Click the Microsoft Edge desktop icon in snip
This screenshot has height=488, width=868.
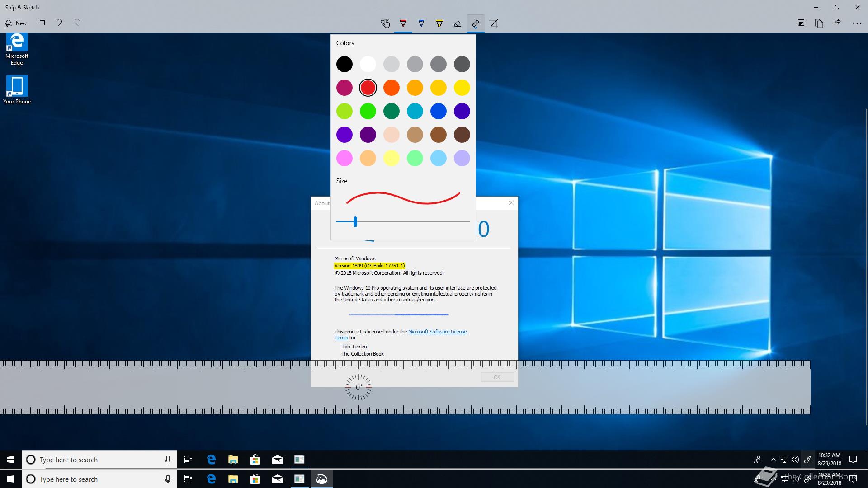[17, 49]
